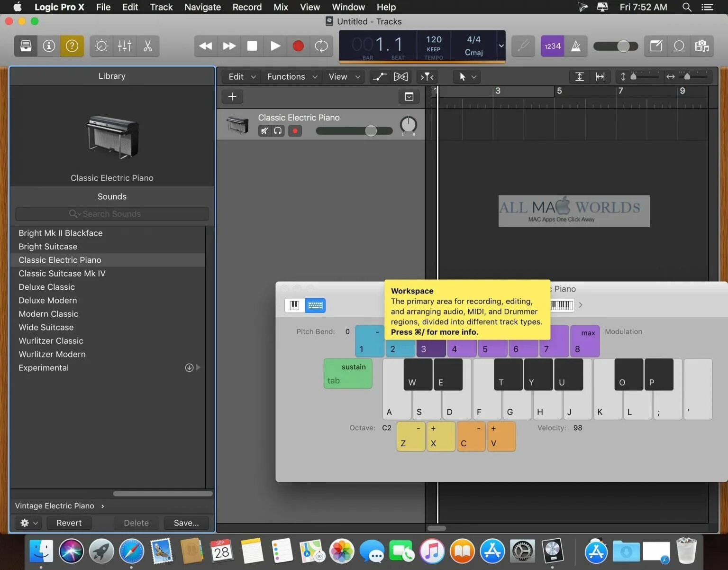This screenshot has height=570, width=728.
Task: Expand the Experimental folder arrow
Action: click(198, 368)
